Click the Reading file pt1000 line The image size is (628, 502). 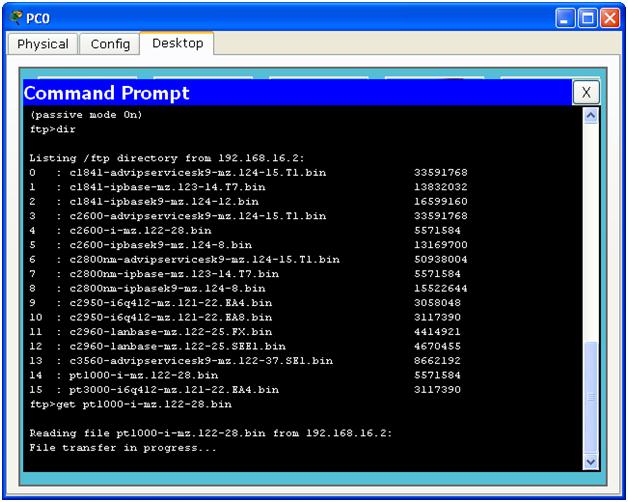tap(211, 433)
